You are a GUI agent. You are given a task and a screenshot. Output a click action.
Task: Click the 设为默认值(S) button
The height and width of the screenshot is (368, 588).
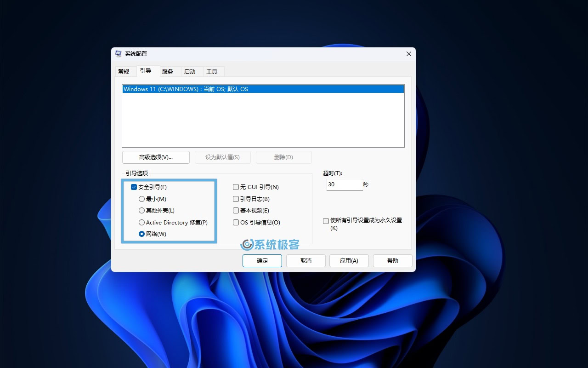pos(223,157)
